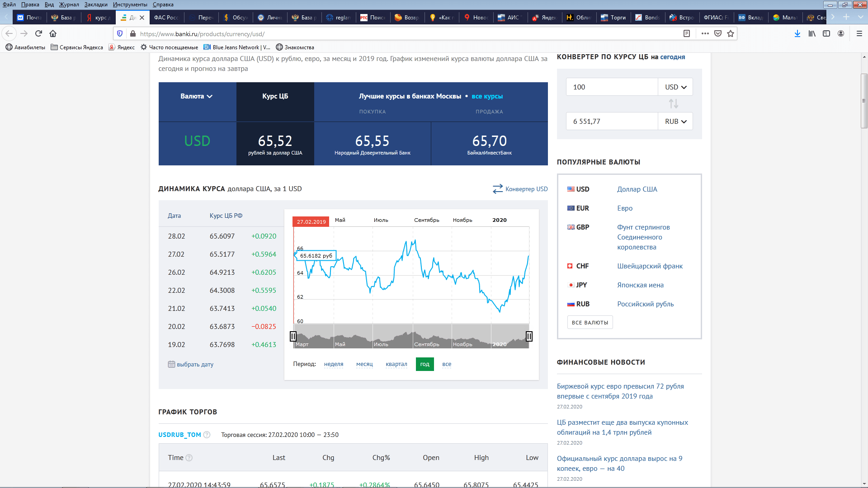The image size is (868, 488).
Task: Open the Закладки menu
Action: click(x=96, y=5)
